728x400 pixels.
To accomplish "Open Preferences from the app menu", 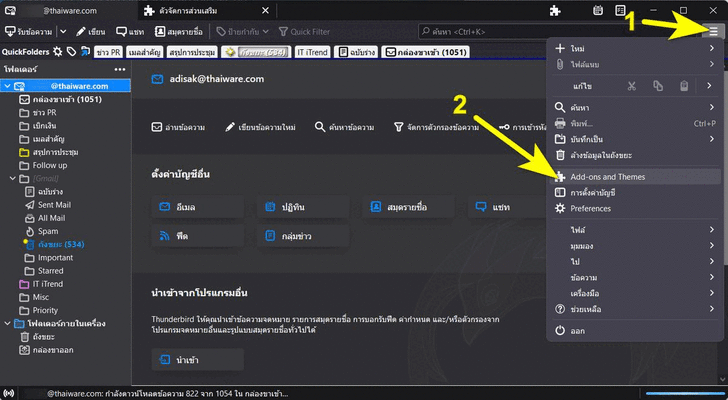I will 635,208.
